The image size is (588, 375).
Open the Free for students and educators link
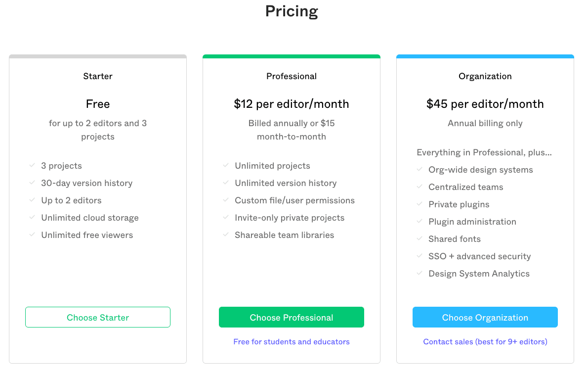[x=292, y=342]
